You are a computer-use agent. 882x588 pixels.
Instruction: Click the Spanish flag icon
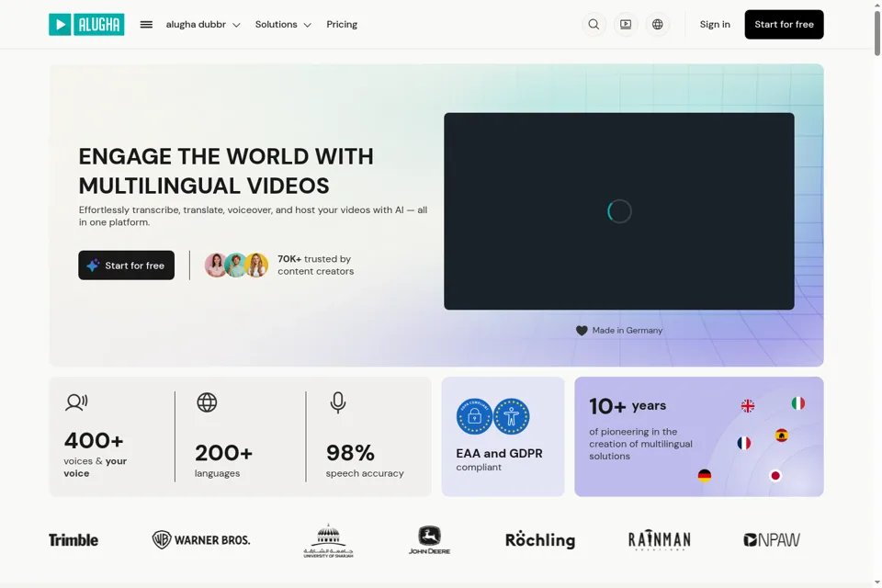tap(781, 435)
